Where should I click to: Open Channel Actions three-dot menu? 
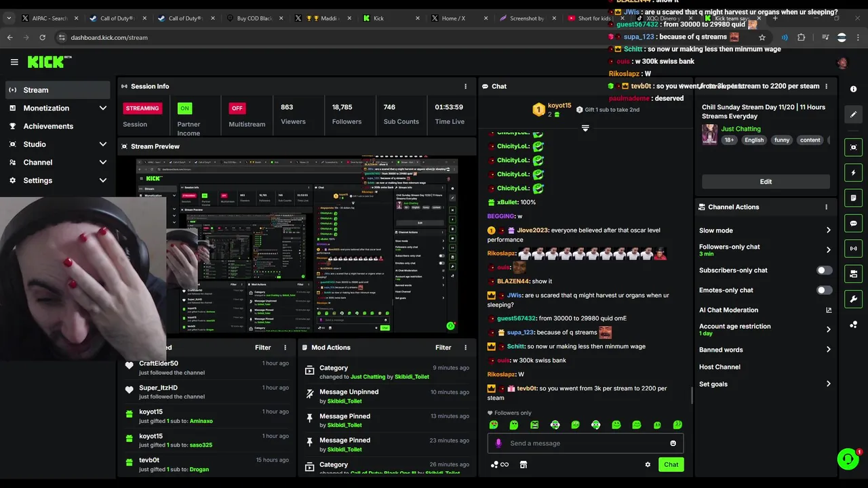click(x=826, y=207)
